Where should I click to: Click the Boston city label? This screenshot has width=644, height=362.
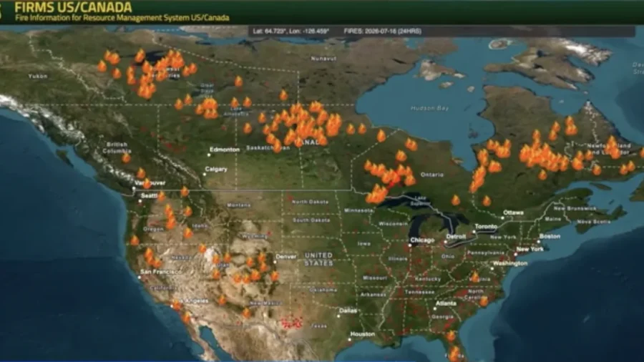click(x=550, y=236)
